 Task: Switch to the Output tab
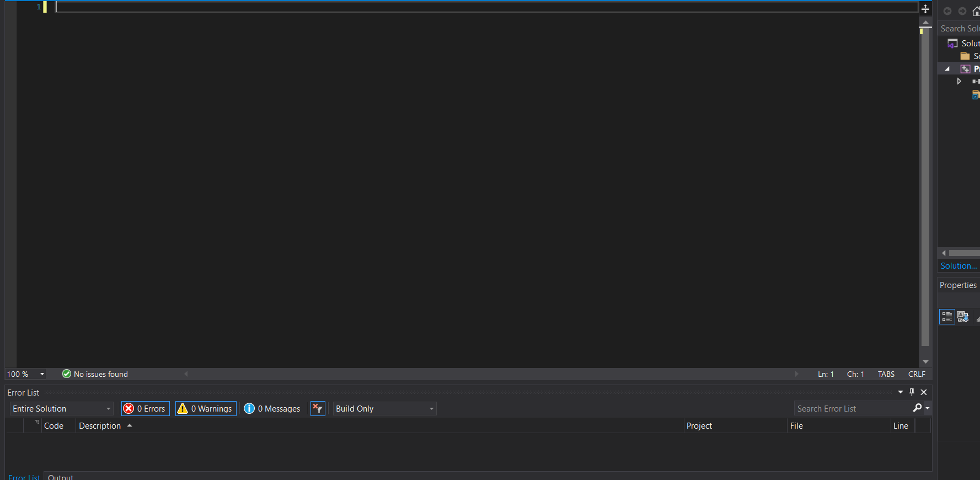click(x=61, y=477)
